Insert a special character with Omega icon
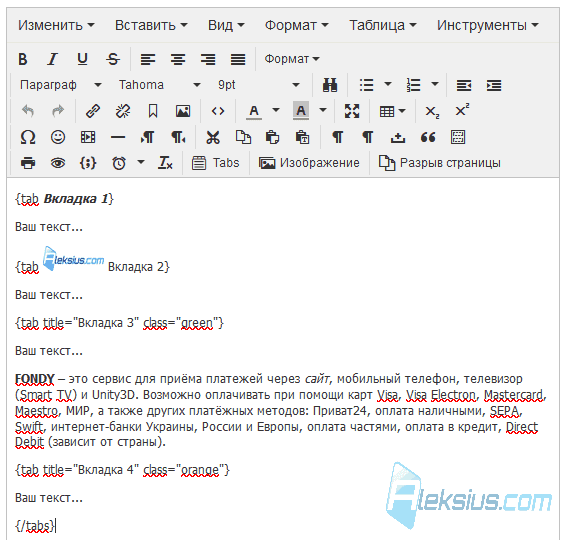The height and width of the screenshot is (540, 564). tap(28, 137)
